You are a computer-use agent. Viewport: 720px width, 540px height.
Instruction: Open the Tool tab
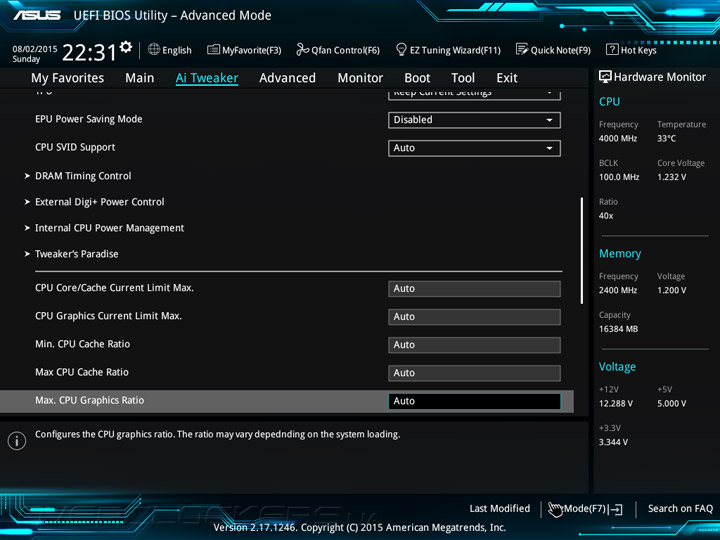tap(463, 78)
